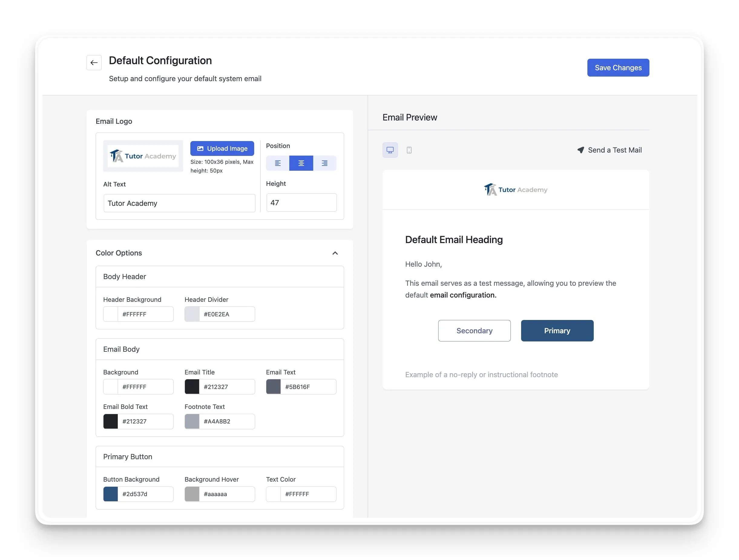Image resolution: width=739 pixels, height=560 pixels.
Task: Switch to desktop preview mode
Action: coord(390,150)
